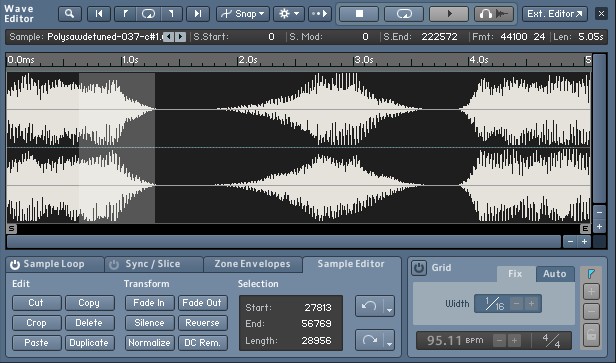
Task: Click the magnifier zoom tool icon
Action: 70,14
